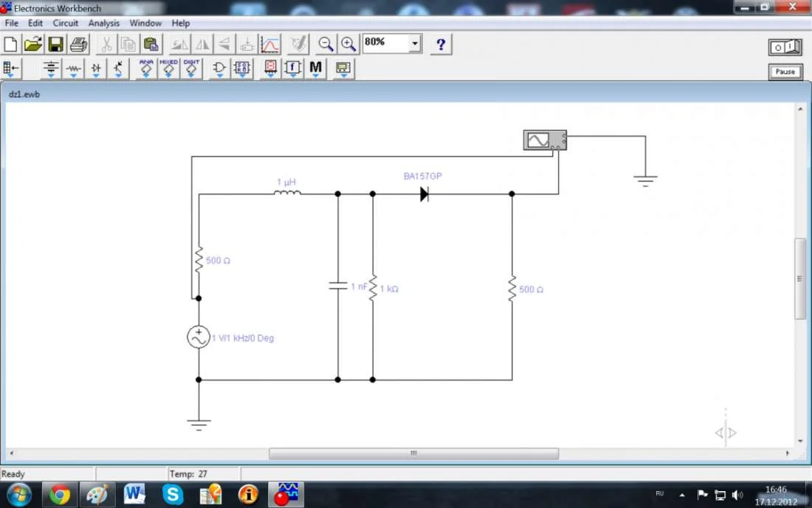Toggle the simulation power switch

[x=785, y=47]
